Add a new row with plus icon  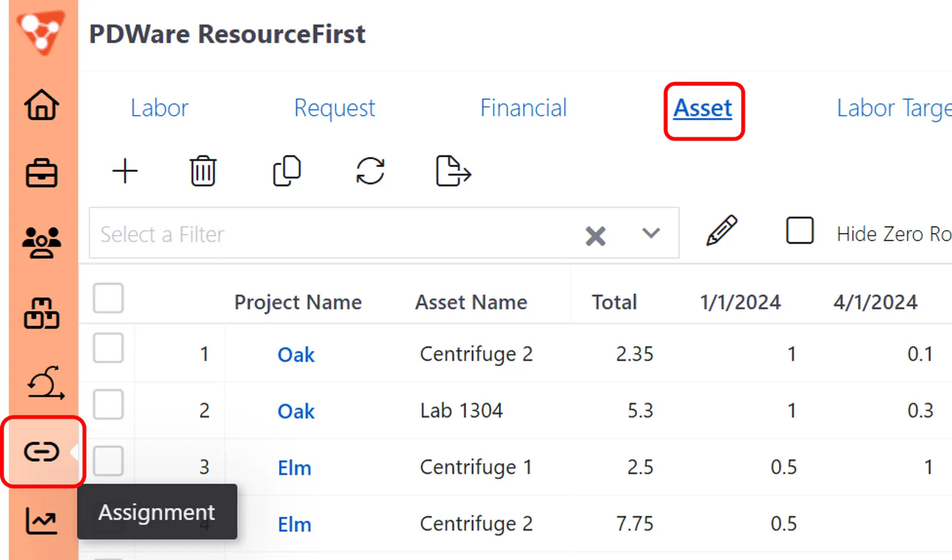[x=125, y=171]
